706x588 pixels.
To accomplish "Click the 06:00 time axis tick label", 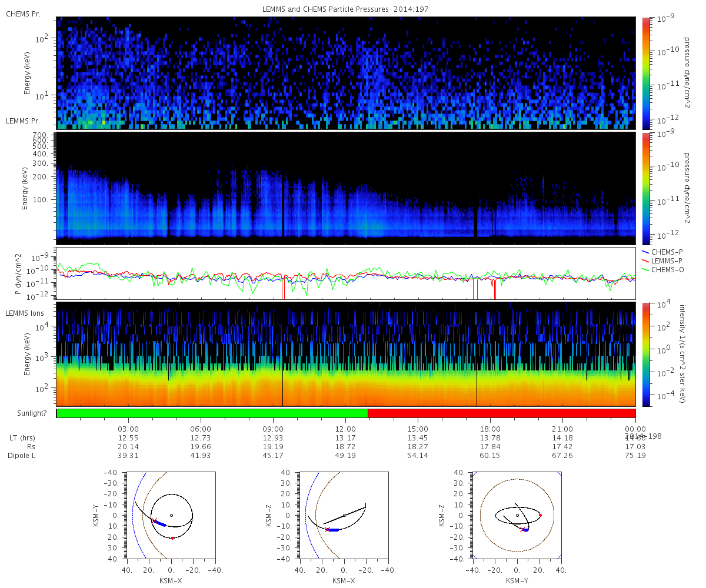I will coord(201,429).
